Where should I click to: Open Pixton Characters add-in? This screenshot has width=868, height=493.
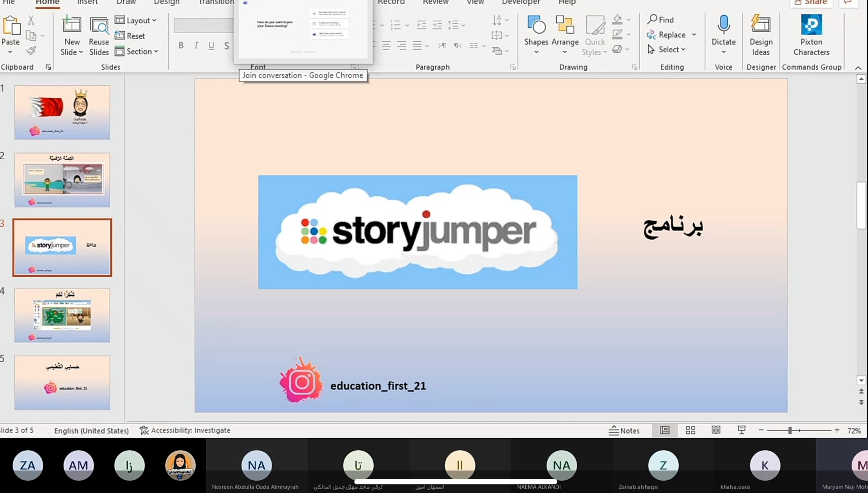coord(811,36)
